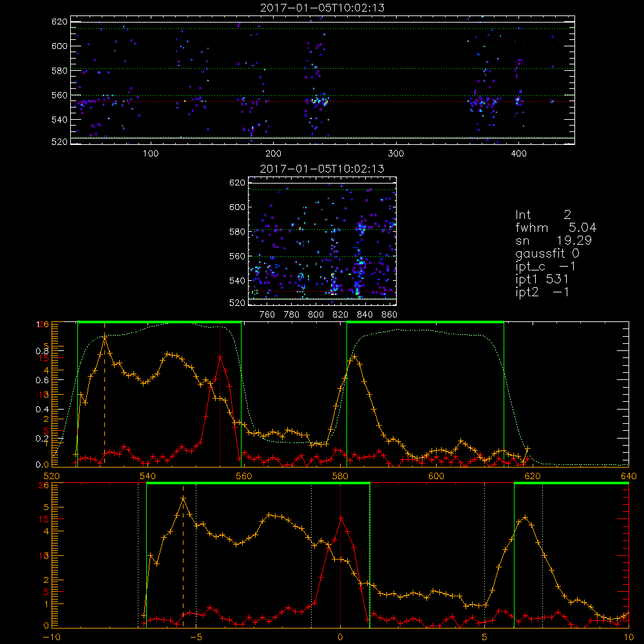Select the "ipt_c -1" readout line
The height and width of the screenshot is (644, 644).
[x=545, y=267]
